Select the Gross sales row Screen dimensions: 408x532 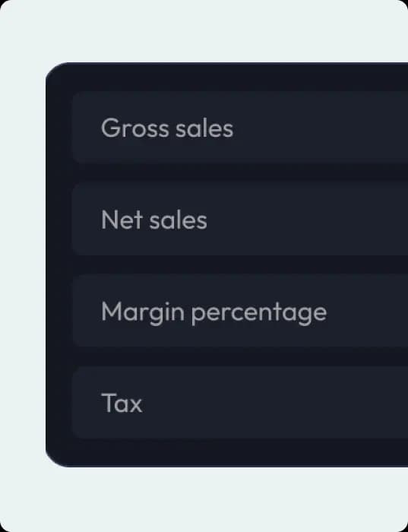pos(240,128)
